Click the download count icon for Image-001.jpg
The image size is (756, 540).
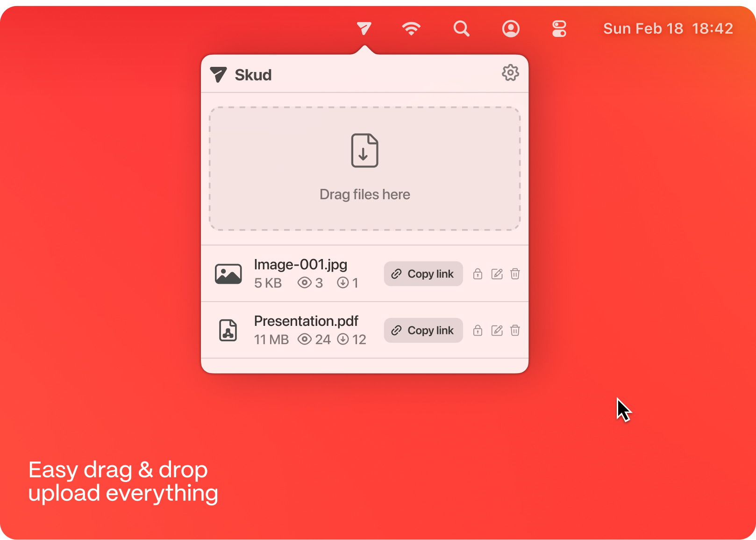point(343,283)
